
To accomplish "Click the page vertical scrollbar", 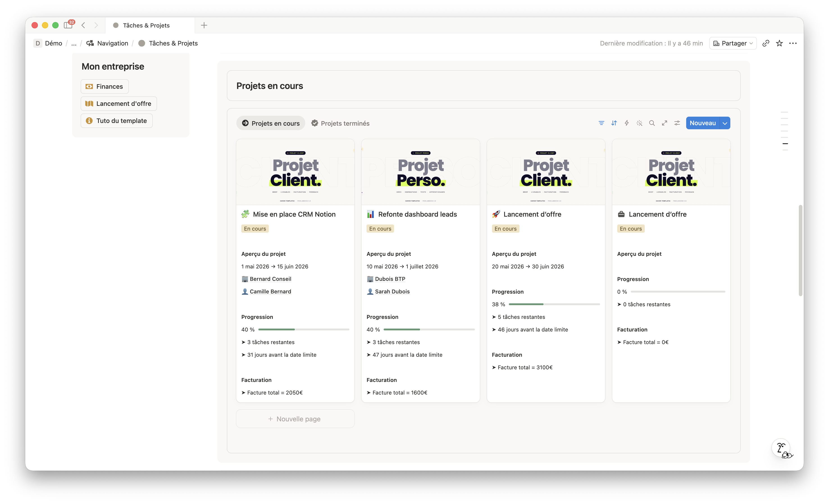I will pyautogui.click(x=801, y=250).
